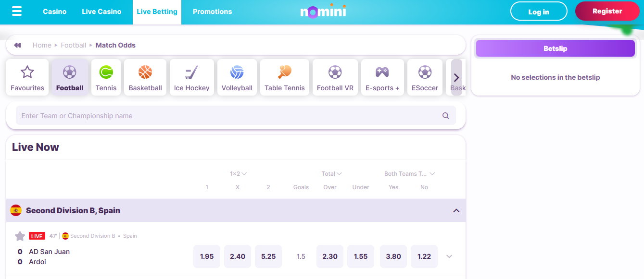Open the Casino tab
The height and width of the screenshot is (279, 644).
coord(55,12)
